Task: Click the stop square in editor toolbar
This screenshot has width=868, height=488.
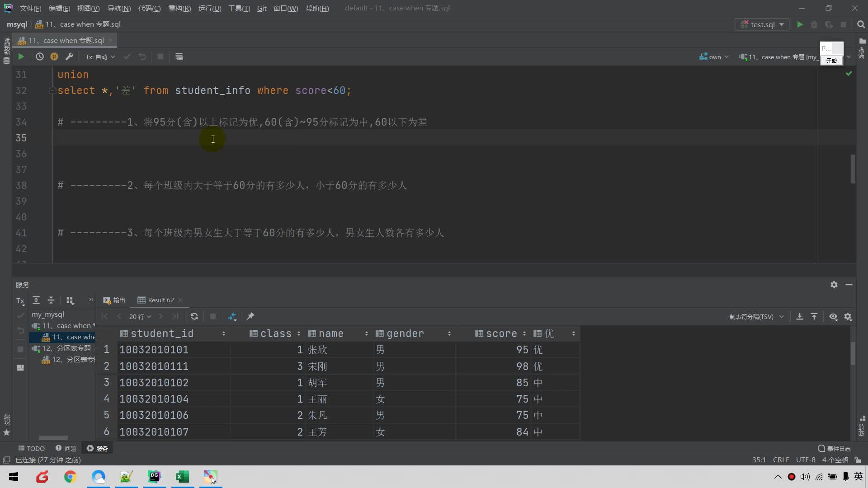Action: [x=160, y=56]
